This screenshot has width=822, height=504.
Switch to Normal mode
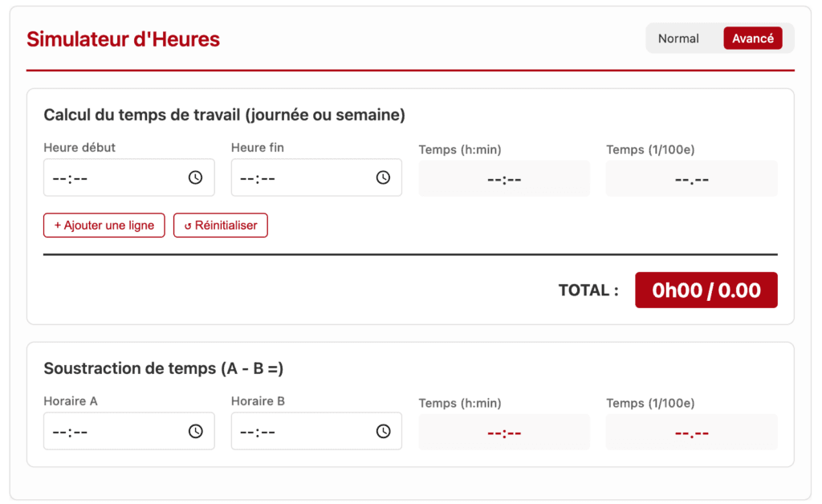coord(678,39)
